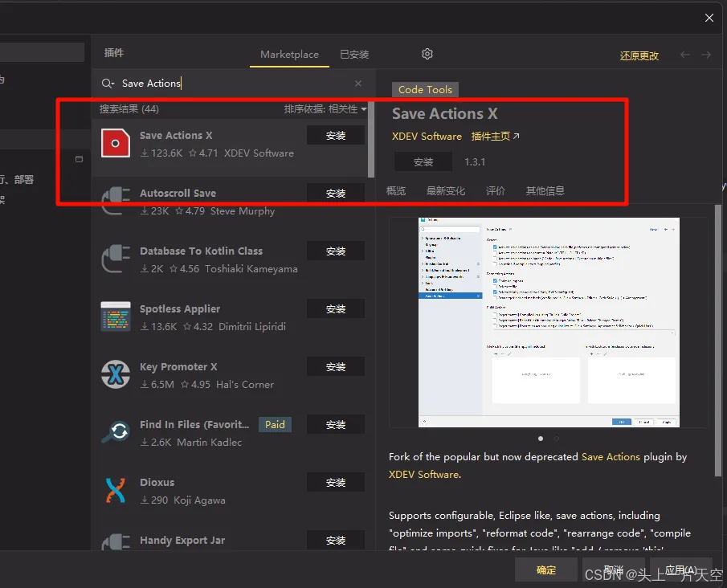The width and height of the screenshot is (727, 588).
Task: Click the plugin list scrollbar
Action: coord(371,141)
